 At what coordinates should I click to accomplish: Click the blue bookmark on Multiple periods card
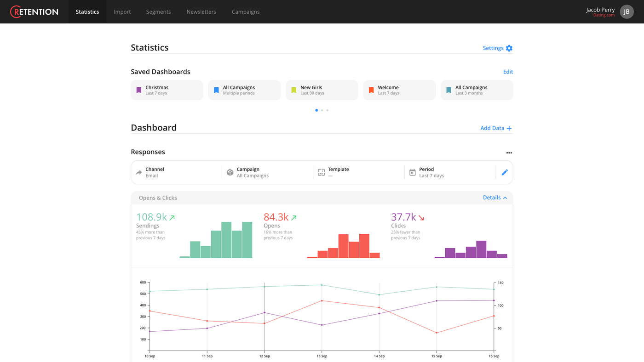pyautogui.click(x=216, y=90)
